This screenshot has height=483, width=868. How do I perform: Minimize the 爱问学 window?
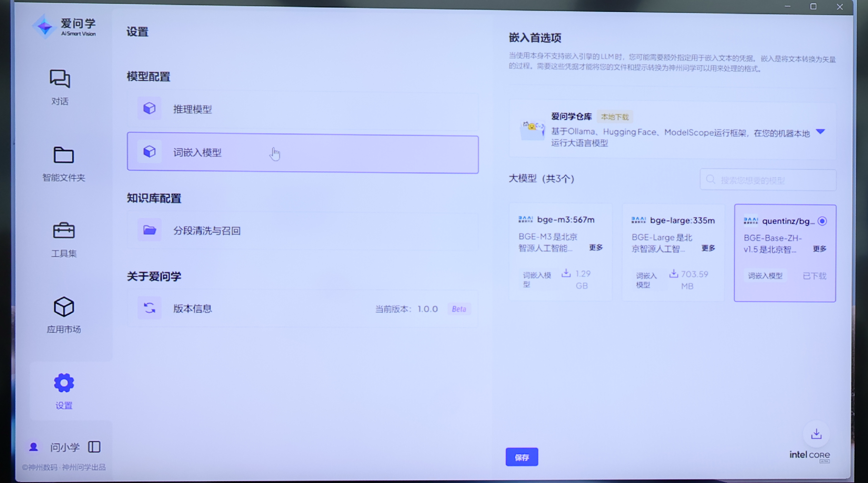pos(788,6)
